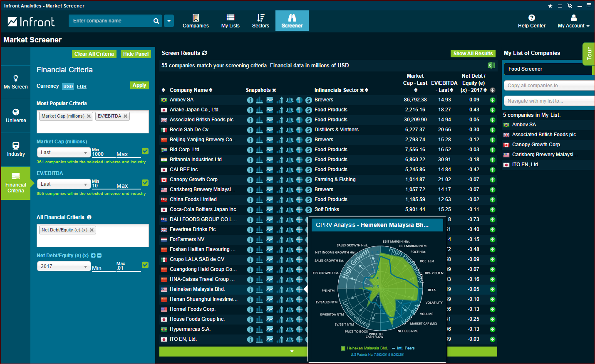Click Show All Results button
595x364 pixels.
473,54
